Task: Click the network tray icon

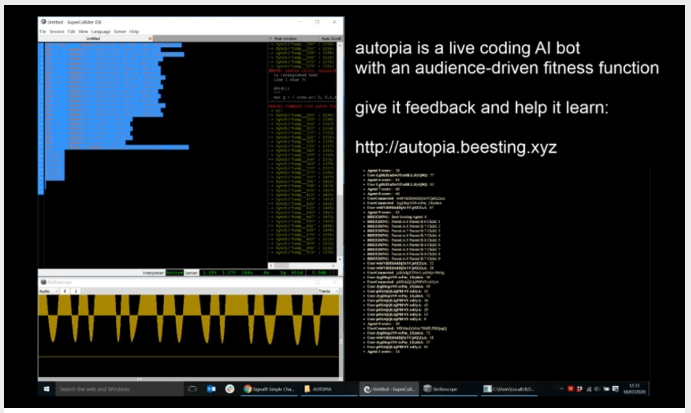Action: pos(589,389)
